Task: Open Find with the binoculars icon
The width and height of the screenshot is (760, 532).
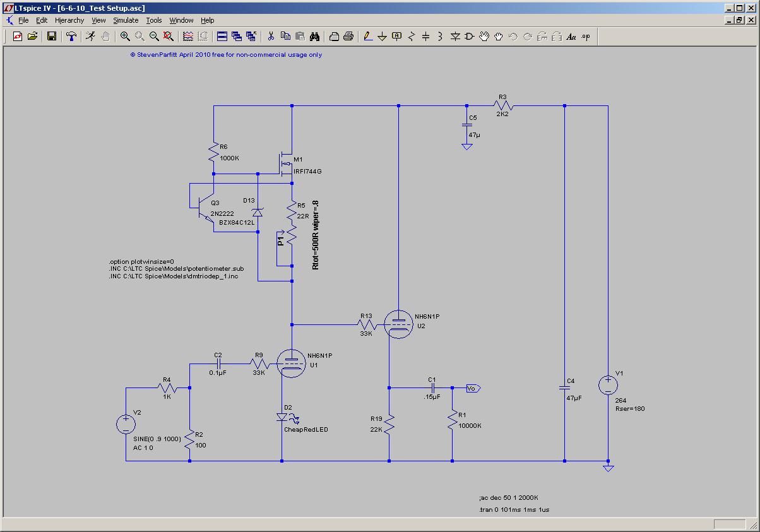Action: pos(314,37)
